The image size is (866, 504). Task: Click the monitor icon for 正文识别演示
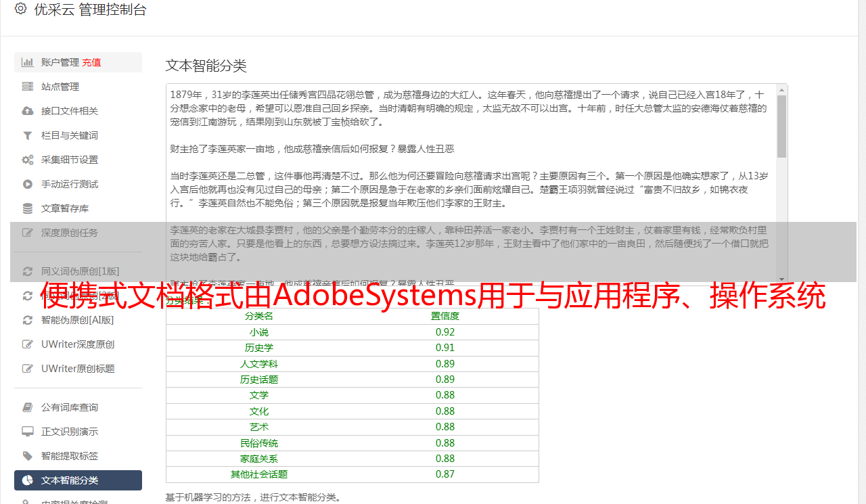point(27,432)
